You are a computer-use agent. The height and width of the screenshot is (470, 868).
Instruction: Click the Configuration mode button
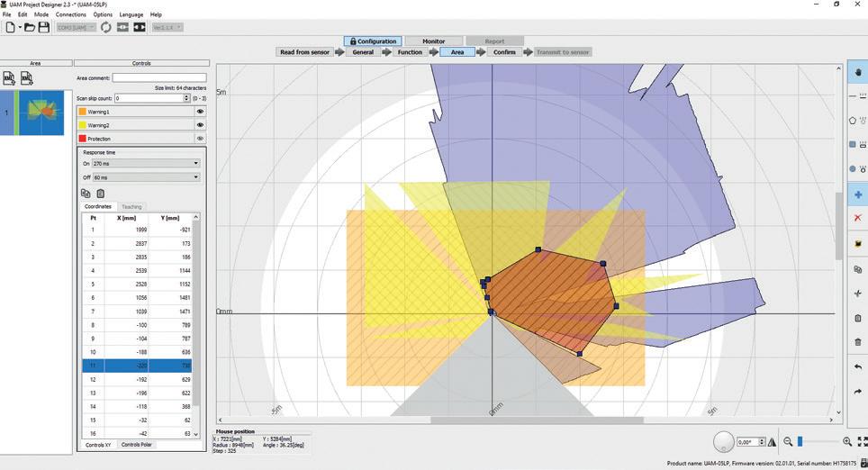pos(373,41)
